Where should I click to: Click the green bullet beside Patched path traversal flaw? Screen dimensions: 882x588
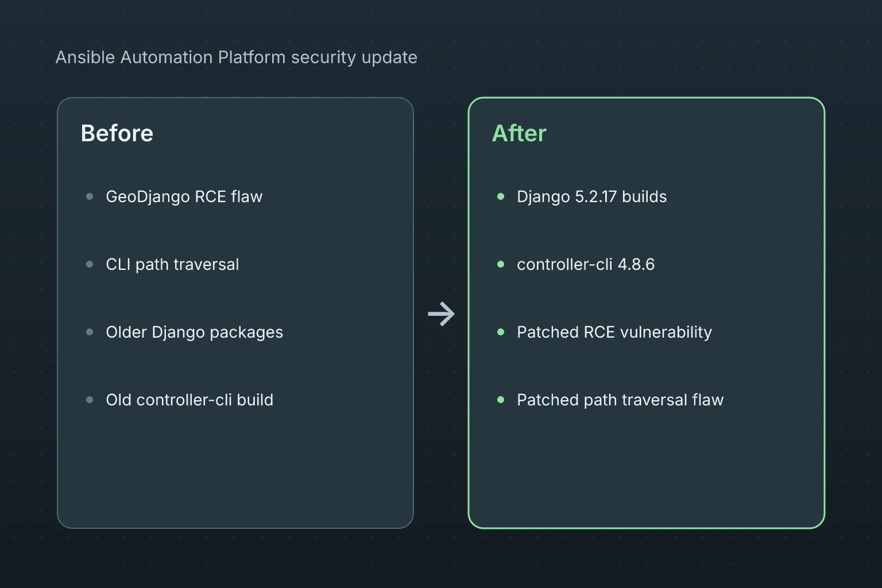point(501,400)
